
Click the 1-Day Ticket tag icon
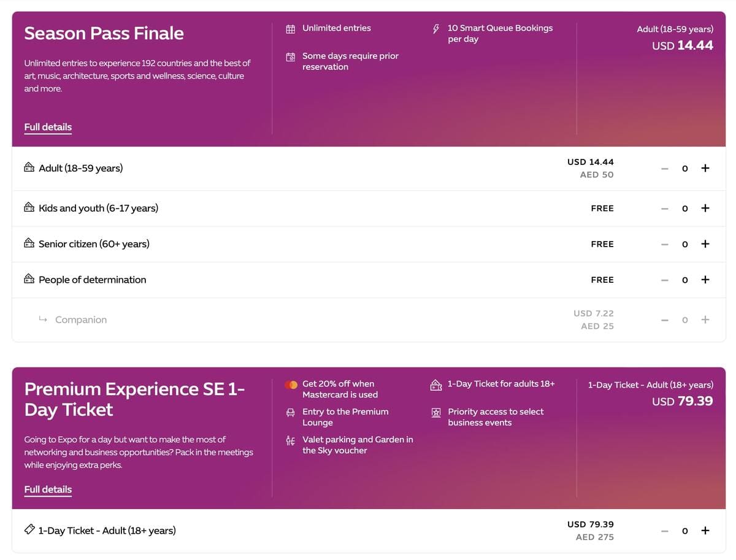[x=29, y=530]
